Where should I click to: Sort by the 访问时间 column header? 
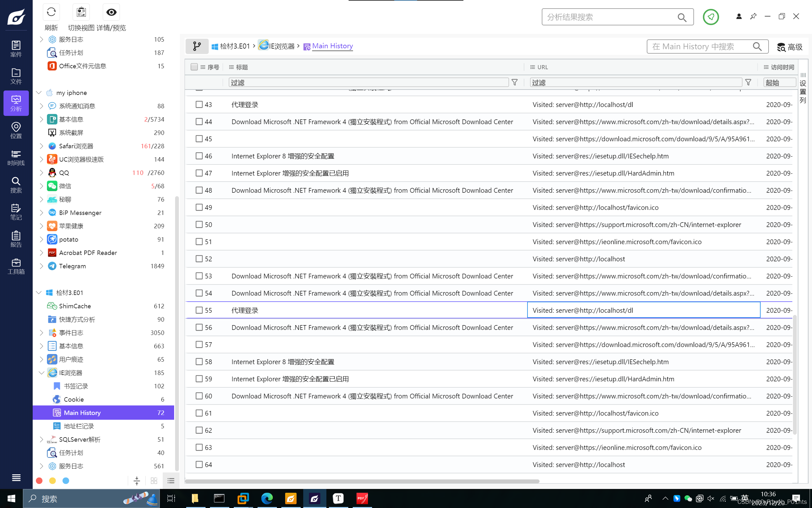782,67
